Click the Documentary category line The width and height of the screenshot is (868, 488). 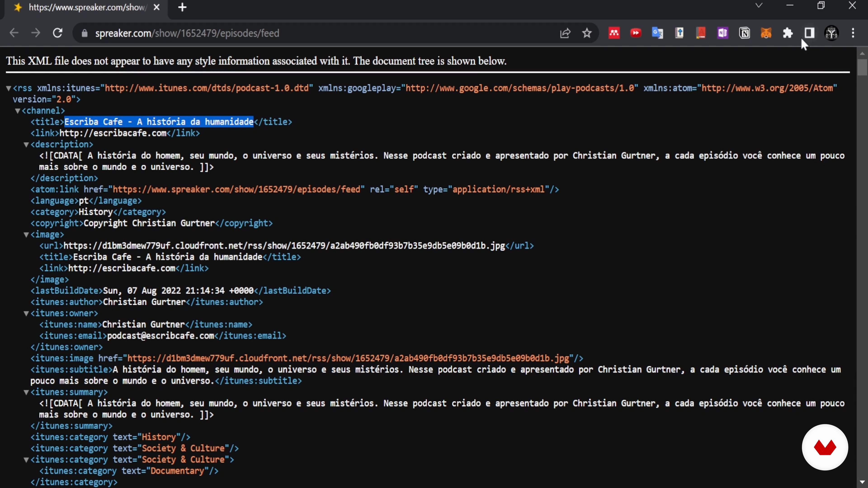pyautogui.click(x=129, y=471)
